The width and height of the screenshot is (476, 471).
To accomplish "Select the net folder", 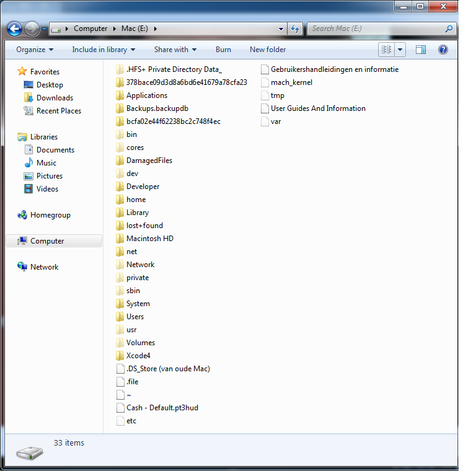I will pyautogui.click(x=126, y=252).
